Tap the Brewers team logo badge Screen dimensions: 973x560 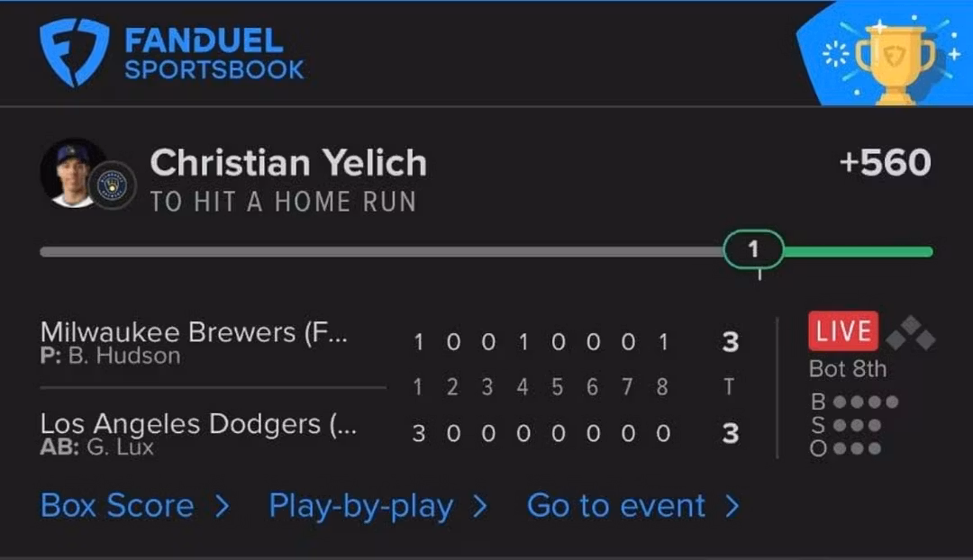coord(114,185)
